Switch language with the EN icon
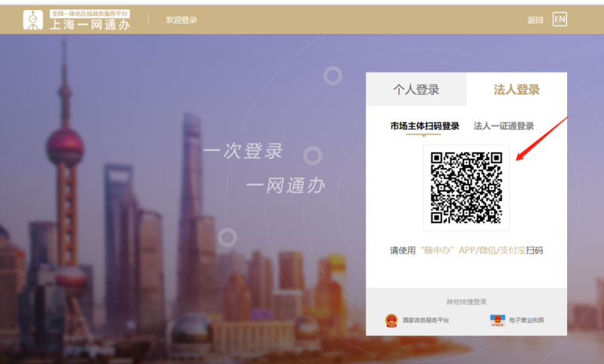The height and width of the screenshot is (364, 604). click(560, 19)
